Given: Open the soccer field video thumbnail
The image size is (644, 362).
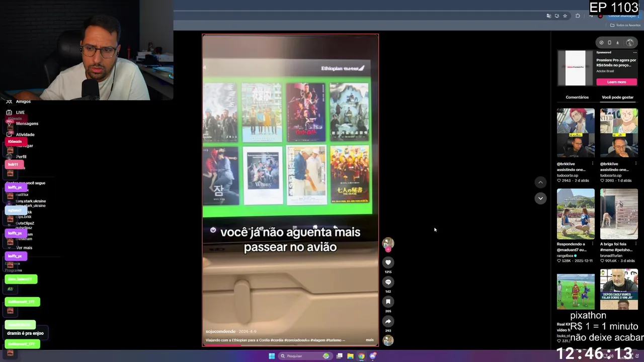Looking at the screenshot, I should [x=576, y=292].
